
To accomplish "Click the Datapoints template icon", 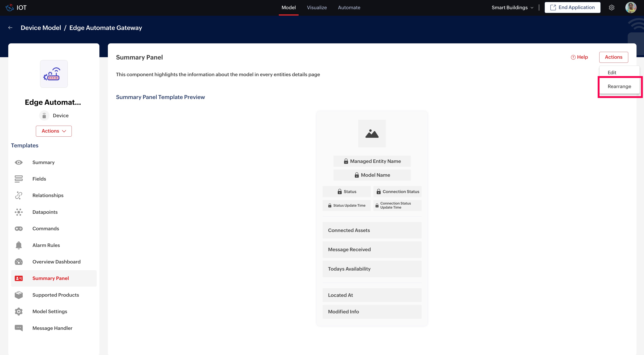I will click(18, 212).
